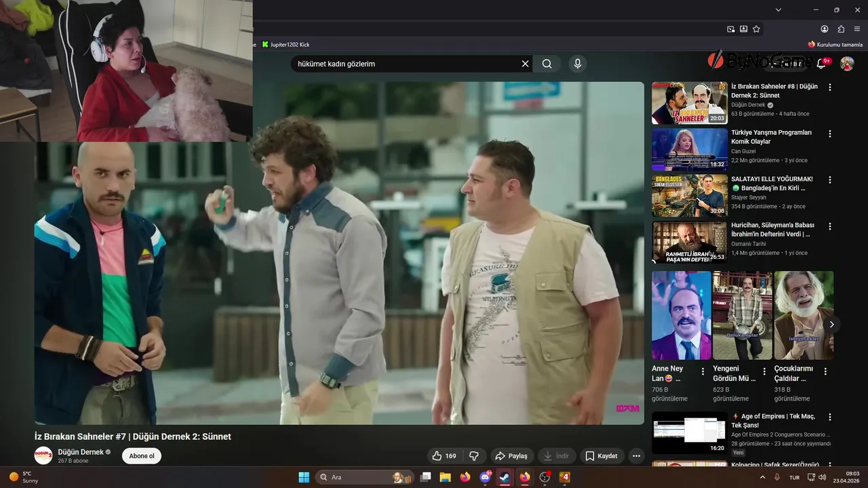868x488 pixels.
Task: Open the Firefox account icon
Action: pyautogui.click(x=825, y=29)
